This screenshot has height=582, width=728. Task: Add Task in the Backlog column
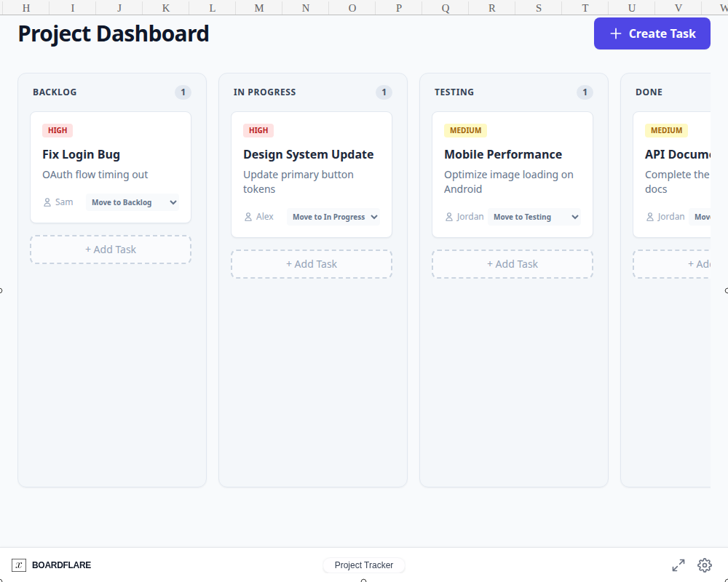111,250
